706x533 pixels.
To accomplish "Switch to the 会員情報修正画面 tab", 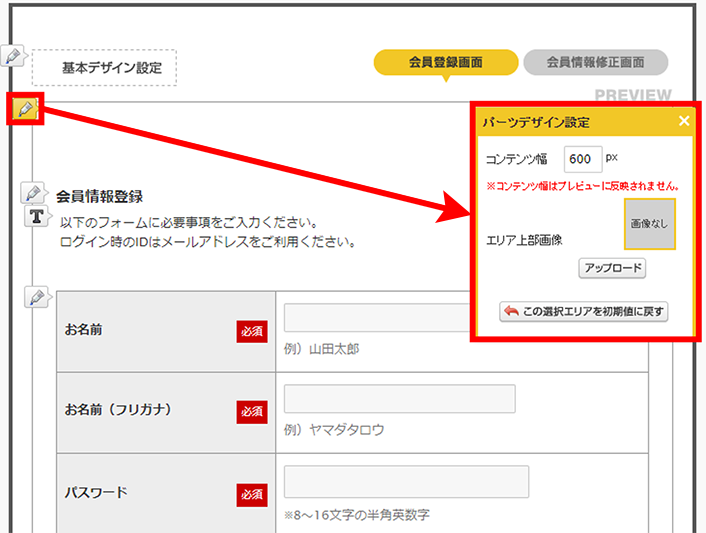I will click(595, 62).
